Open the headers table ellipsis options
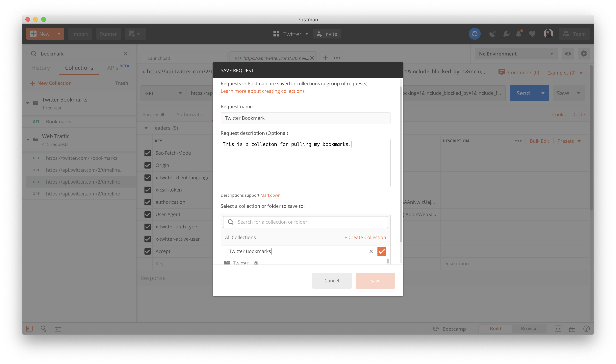 pyautogui.click(x=518, y=141)
